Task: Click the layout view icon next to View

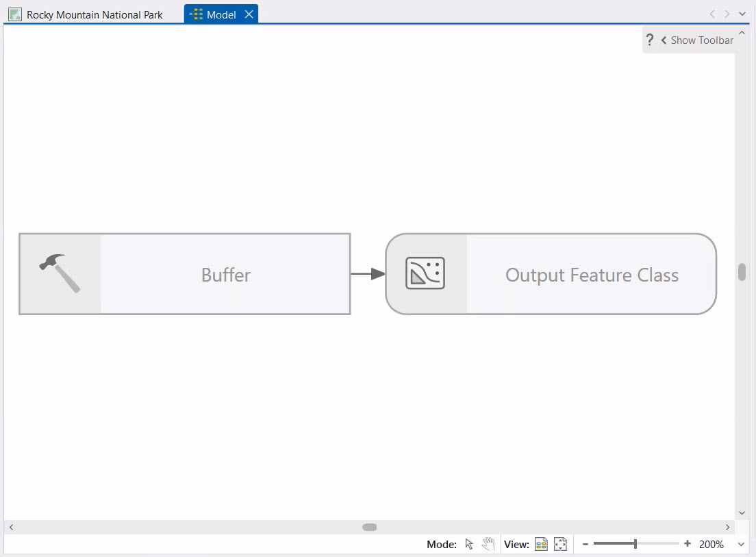Action: (541, 544)
